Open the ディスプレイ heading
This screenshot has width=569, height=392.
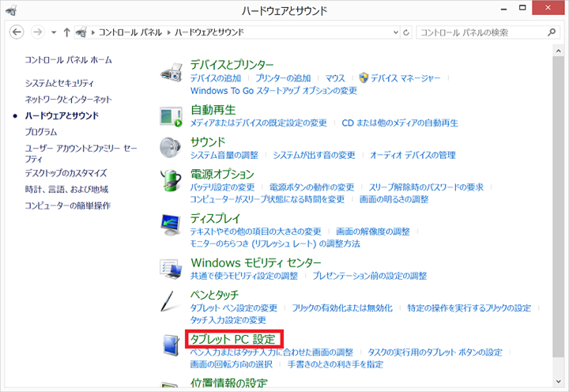(216, 218)
